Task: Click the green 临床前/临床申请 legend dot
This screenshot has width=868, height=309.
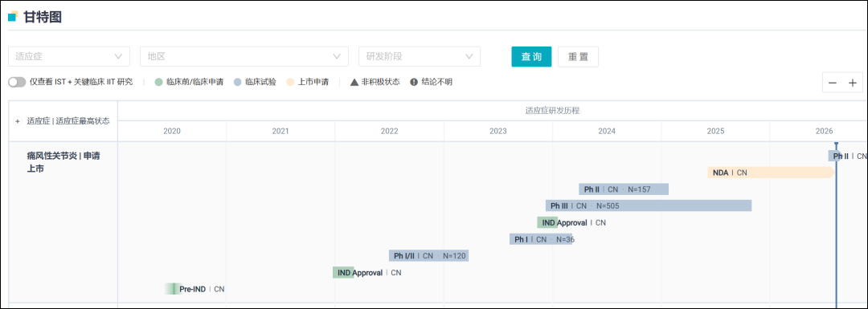Action: (159, 83)
